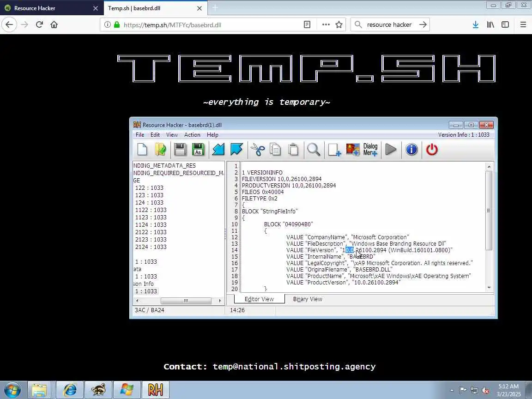
Task: Reload the page
Action: click(39, 24)
